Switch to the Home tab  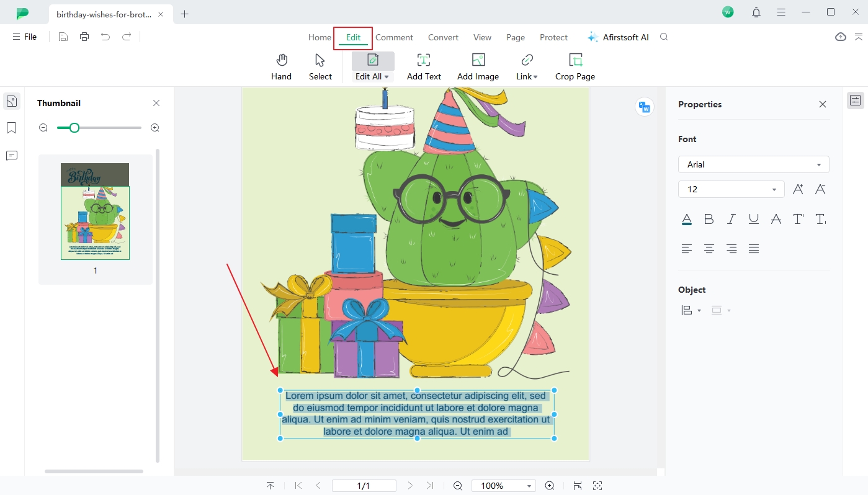[320, 37]
